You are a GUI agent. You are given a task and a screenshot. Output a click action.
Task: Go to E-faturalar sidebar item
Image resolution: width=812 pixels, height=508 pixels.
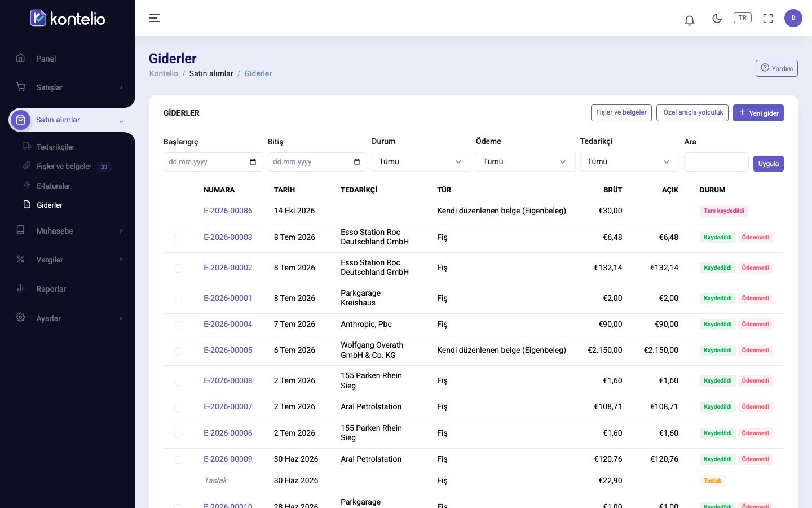coord(54,186)
